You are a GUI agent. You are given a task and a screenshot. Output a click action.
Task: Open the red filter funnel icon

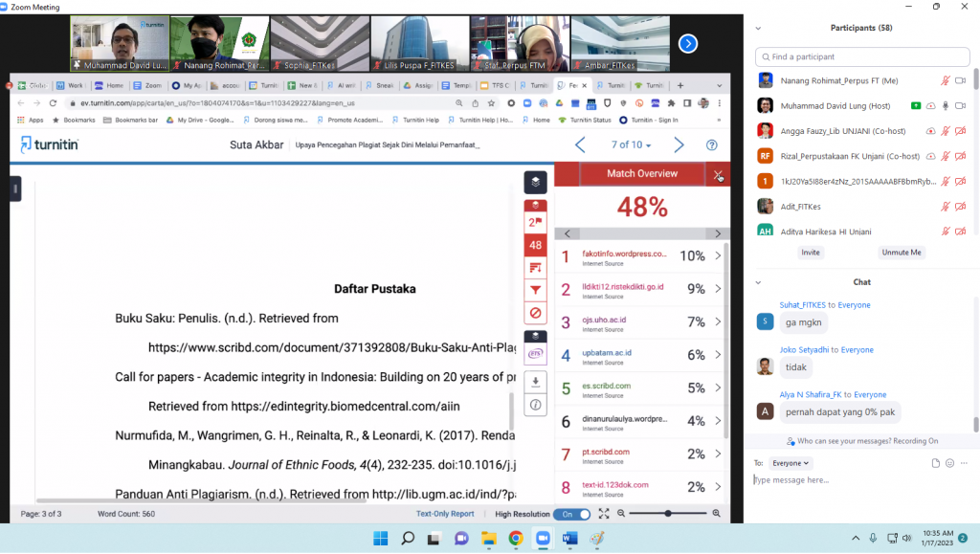(535, 290)
